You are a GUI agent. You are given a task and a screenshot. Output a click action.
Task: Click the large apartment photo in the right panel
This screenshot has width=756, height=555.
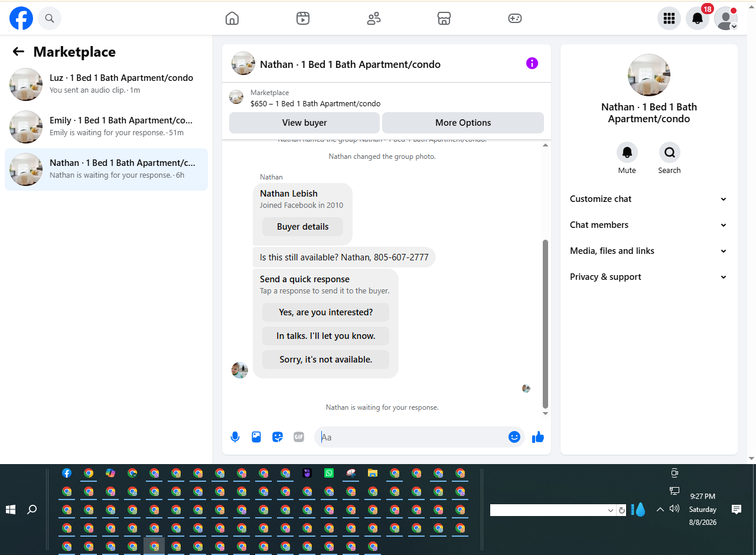pyautogui.click(x=649, y=75)
